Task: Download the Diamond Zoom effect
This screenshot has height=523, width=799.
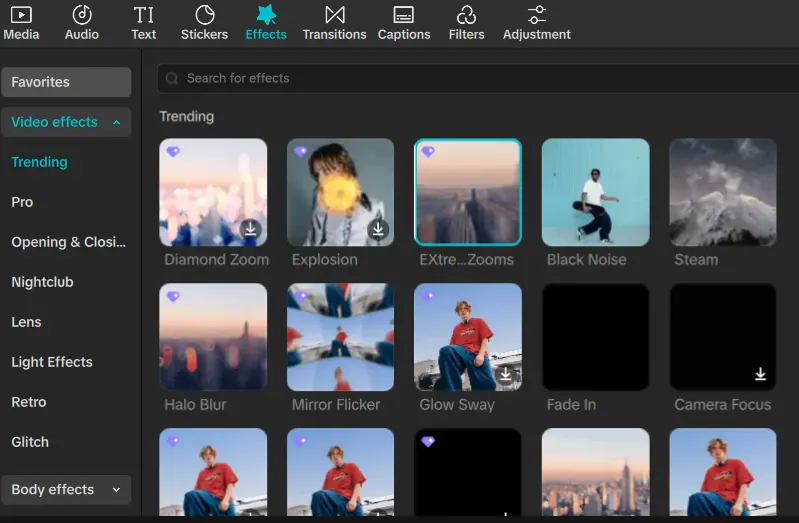Action: [250, 229]
